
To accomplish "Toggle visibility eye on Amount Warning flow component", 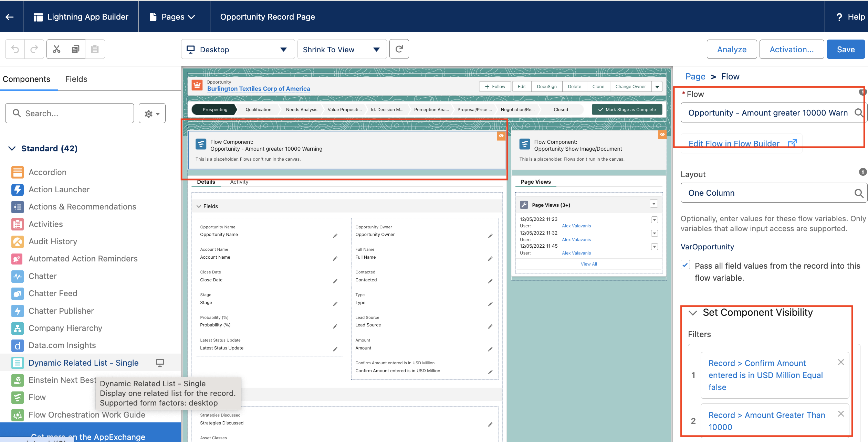I will (501, 136).
